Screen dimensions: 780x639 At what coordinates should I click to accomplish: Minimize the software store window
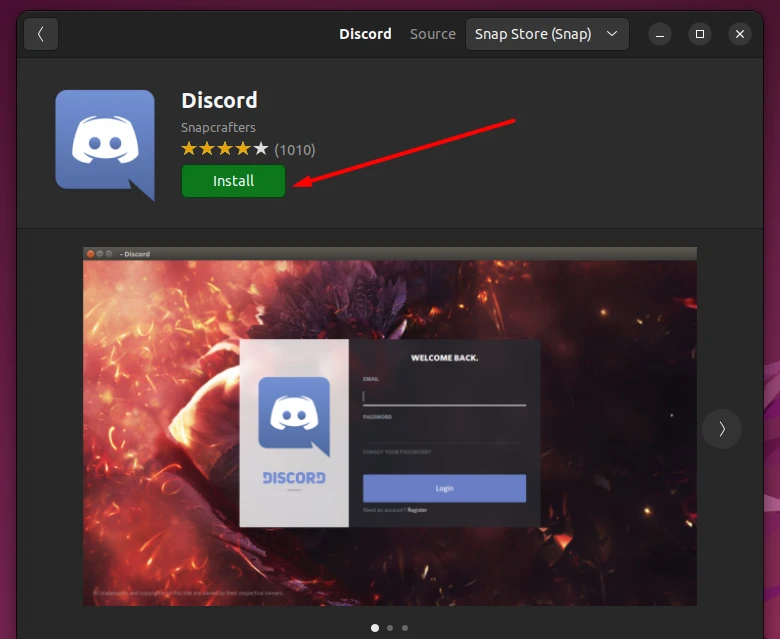click(x=660, y=34)
